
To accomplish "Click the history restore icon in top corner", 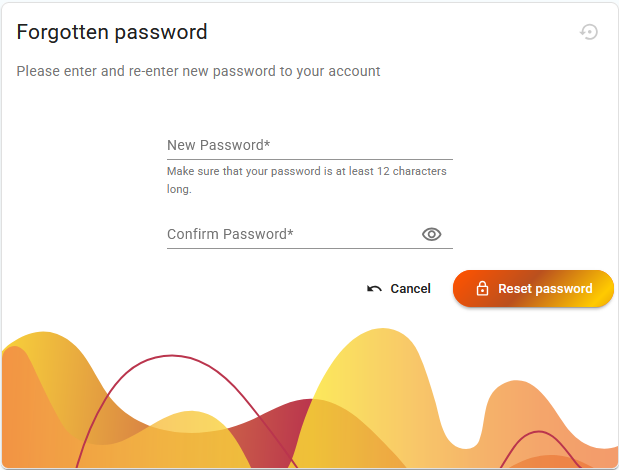I will click(x=589, y=32).
